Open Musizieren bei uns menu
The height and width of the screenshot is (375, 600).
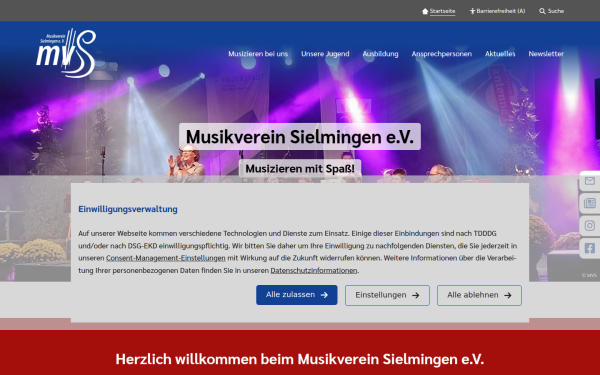click(x=258, y=54)
